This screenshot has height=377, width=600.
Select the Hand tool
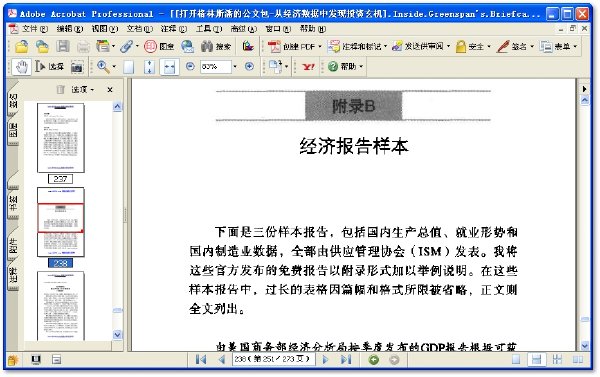tap(22, 67)
